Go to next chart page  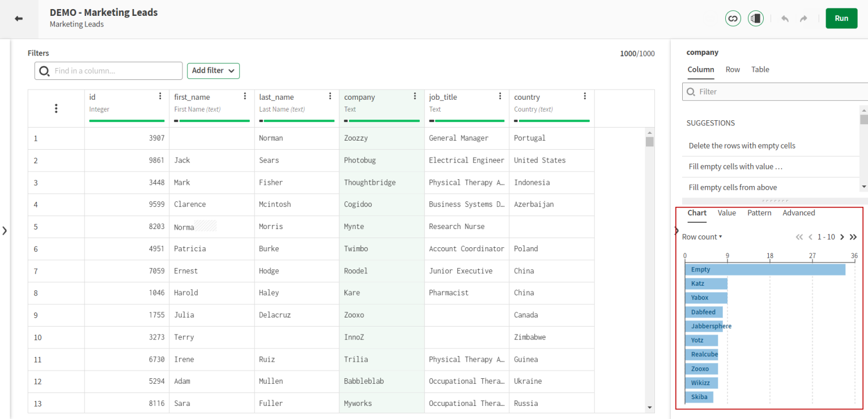coord(842,237)
